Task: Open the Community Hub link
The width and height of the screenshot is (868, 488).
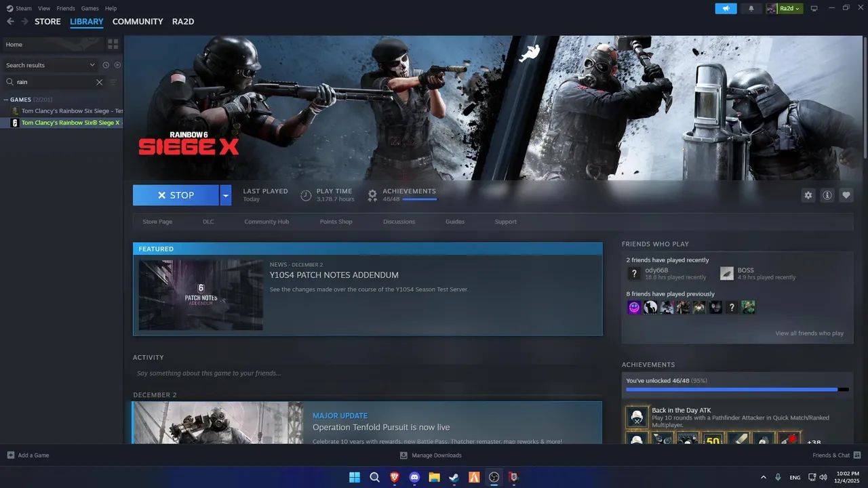Action: [267, 222]
